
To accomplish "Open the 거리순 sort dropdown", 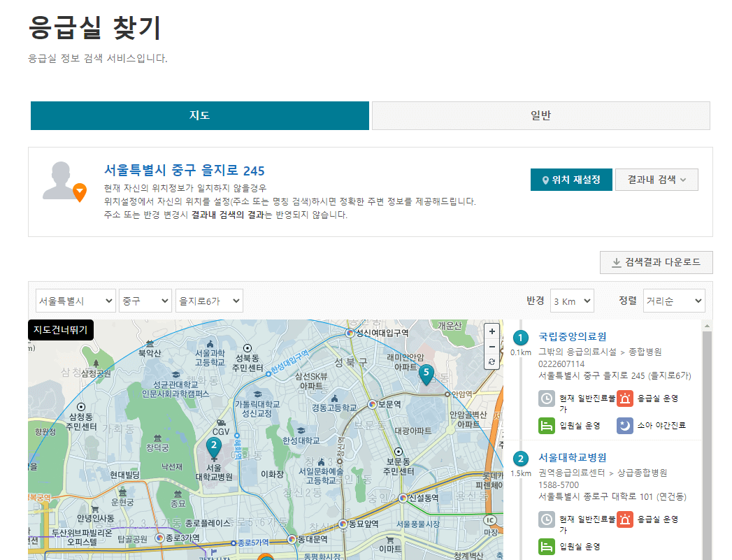I will pos(674,301).
